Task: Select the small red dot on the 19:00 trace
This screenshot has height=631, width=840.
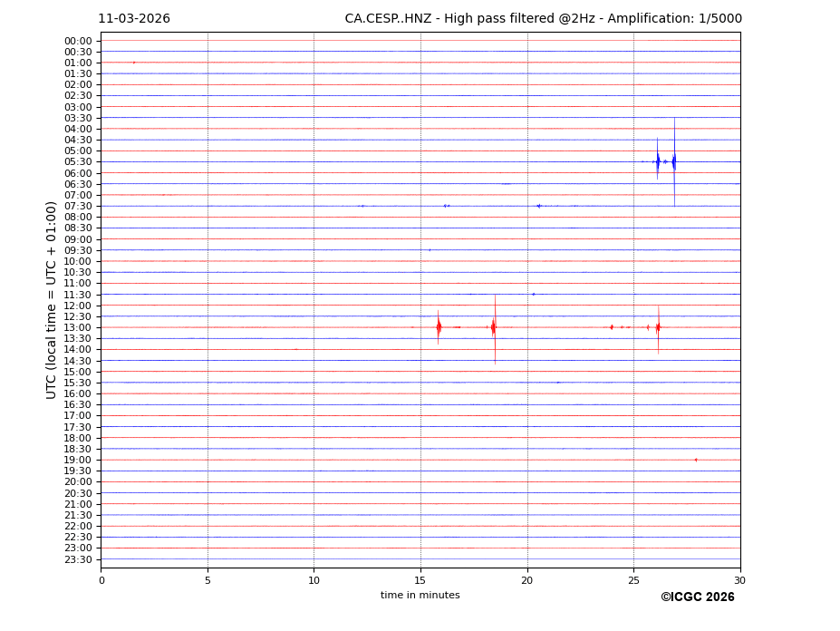Action: tap(696, 460)
